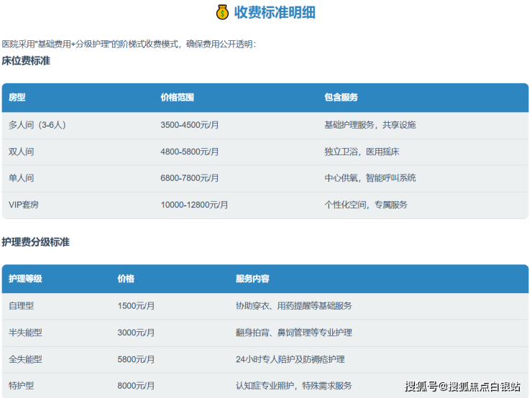Image resolution: width=532 pixels, height=398 pixels.
Task: Click the 包含服务 column header
Action: (341, 98)
